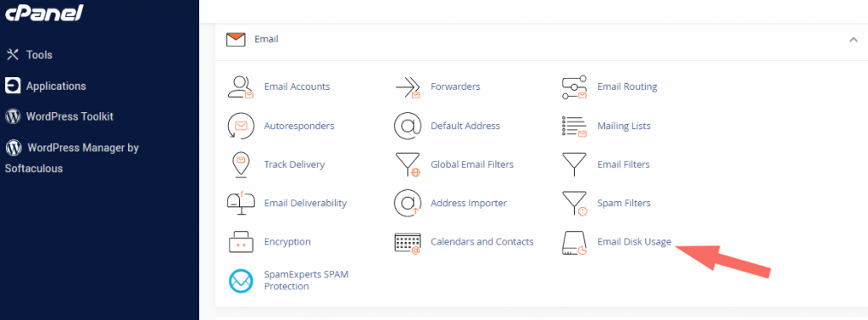Open the Mailing Lists icon

pyautogui.click(x=574, y=126)
